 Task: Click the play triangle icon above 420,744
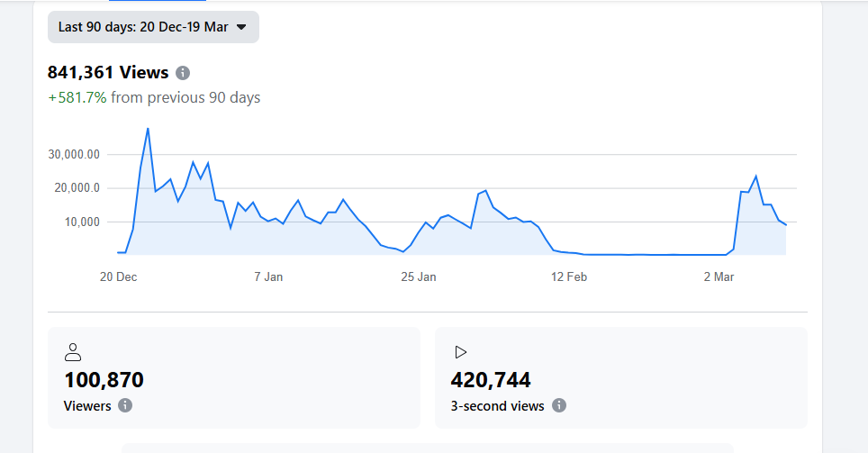point(460,352)
